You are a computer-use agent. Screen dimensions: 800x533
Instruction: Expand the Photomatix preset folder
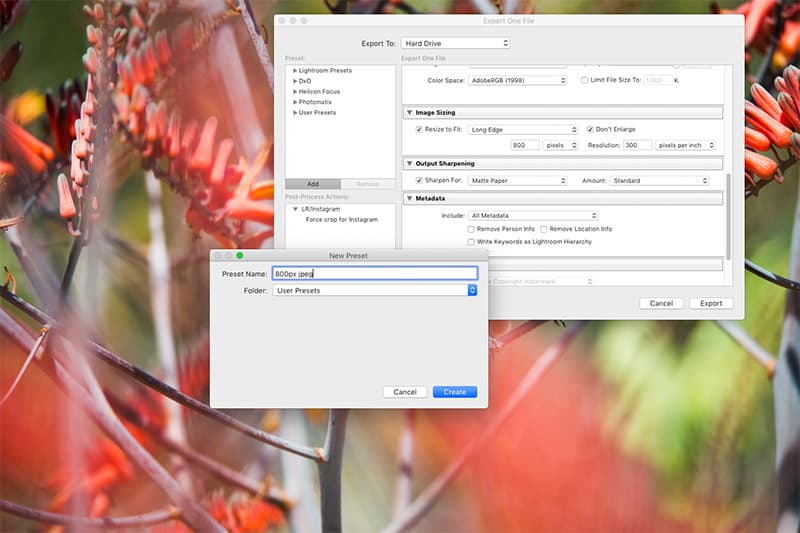295,102
